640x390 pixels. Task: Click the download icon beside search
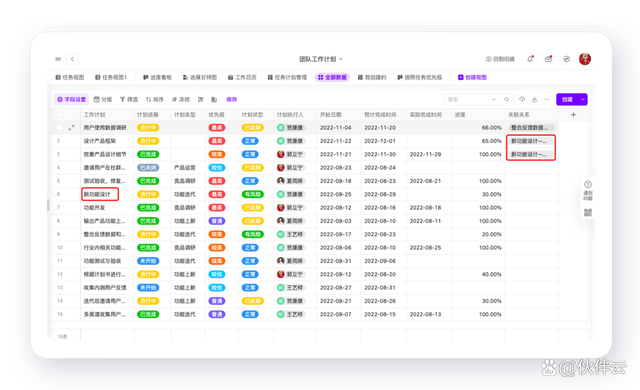coord(534,99)
